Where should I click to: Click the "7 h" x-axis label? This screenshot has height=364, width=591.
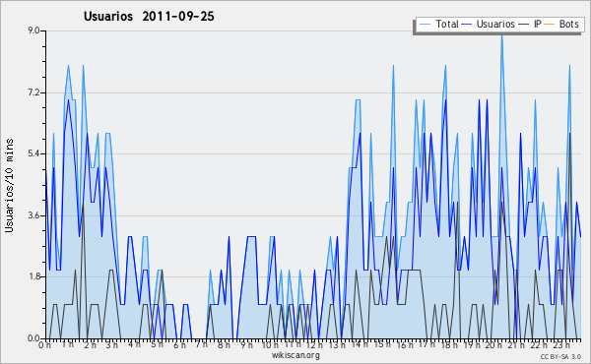[201, 344]
